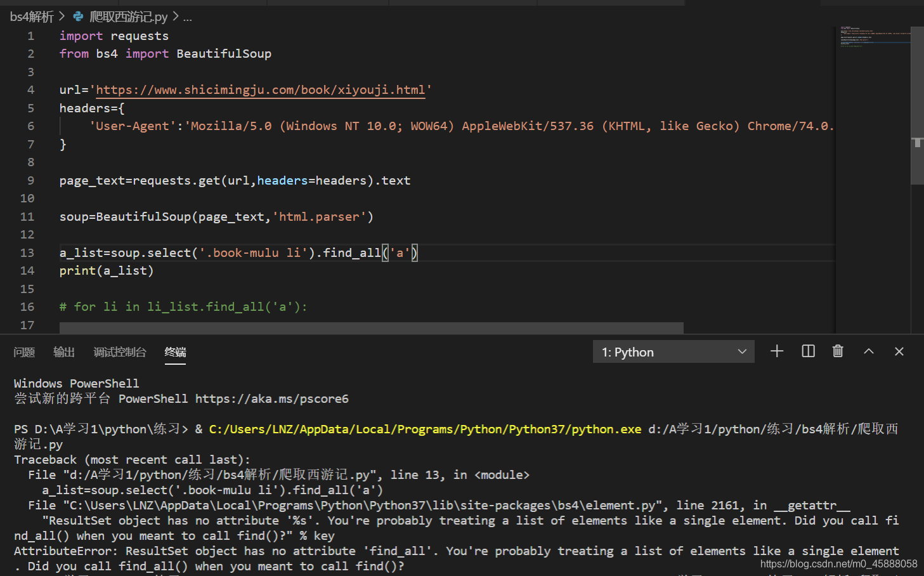The height and width of the screenshot is (576, 924).
Task: Switch to the 问题 tab
Action: click(x=23, y=352)
